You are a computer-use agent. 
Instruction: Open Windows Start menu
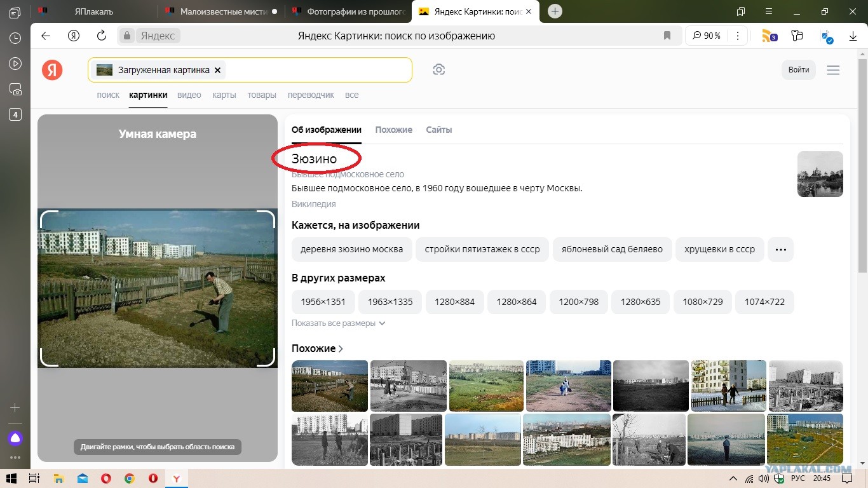[x=13, y=478]
